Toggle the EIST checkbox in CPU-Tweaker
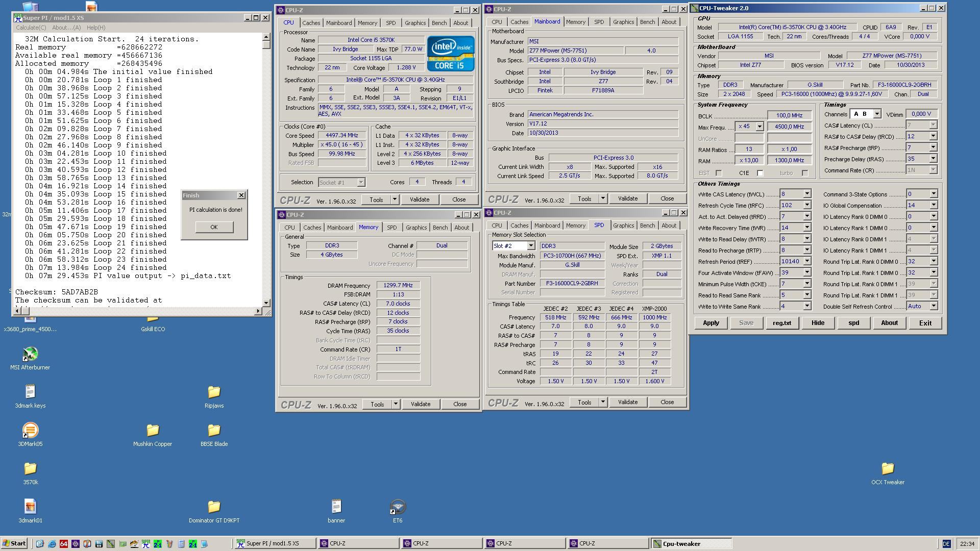The image size is (980, 551). (719, 173)
